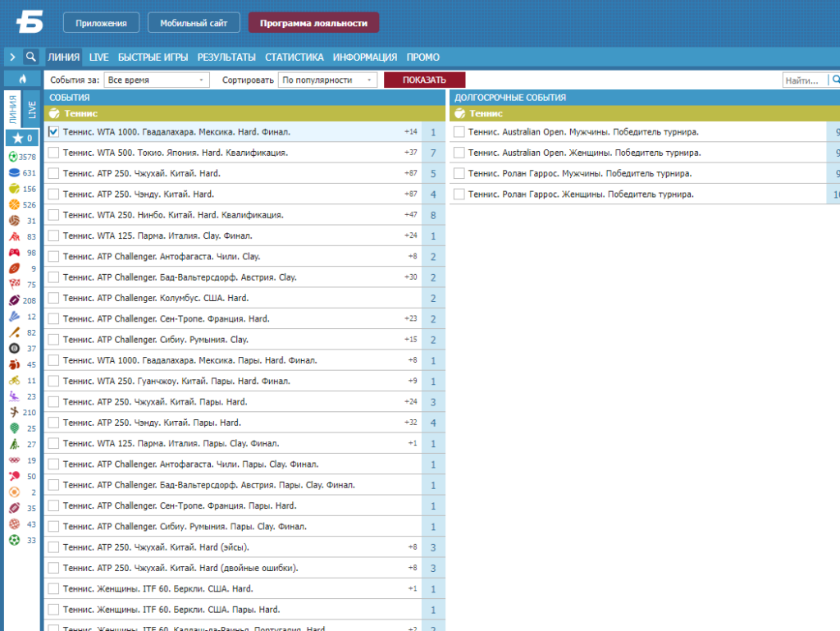Click the Мобильный сайт button
840x631 pixels.
click(194, 23)
